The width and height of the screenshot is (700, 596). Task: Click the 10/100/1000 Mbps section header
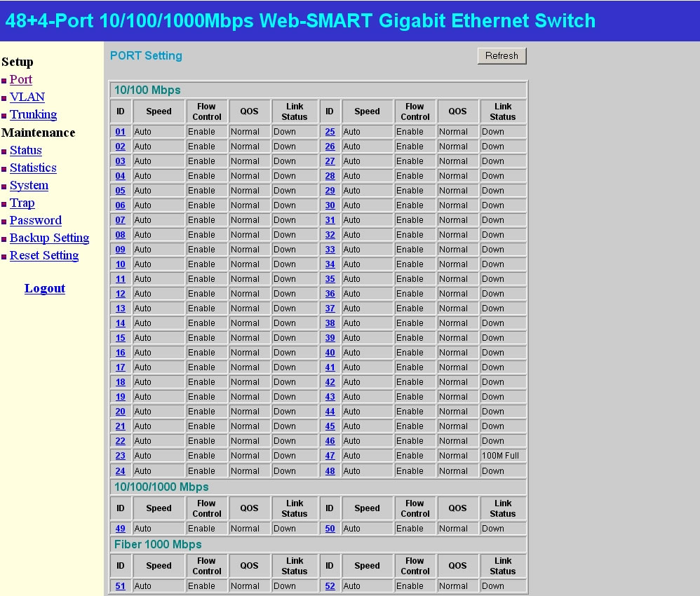(161, 487)
